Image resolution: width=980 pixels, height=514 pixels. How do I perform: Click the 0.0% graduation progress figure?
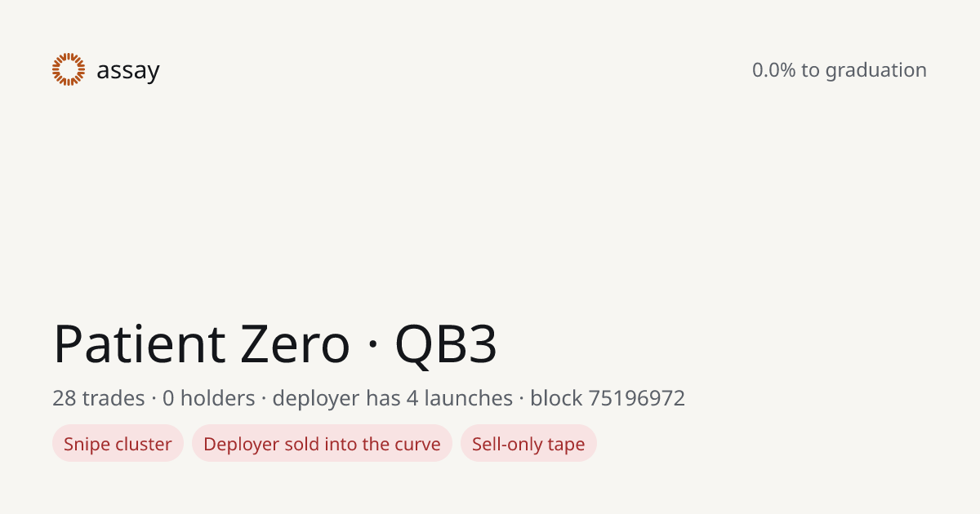[x=773, y=70]
